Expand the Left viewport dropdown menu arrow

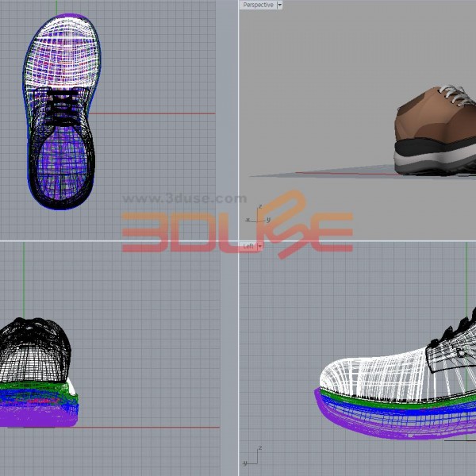[x=259, y=246]
